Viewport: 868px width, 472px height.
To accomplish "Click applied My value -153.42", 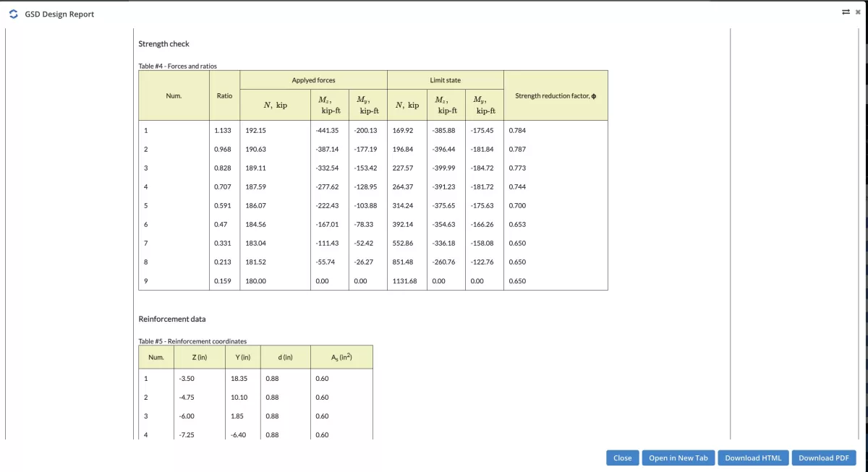I will (365, 168).
